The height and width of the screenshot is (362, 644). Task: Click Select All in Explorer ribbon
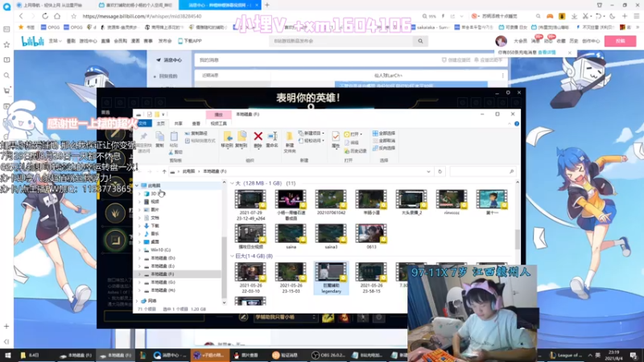click(384, 134)
